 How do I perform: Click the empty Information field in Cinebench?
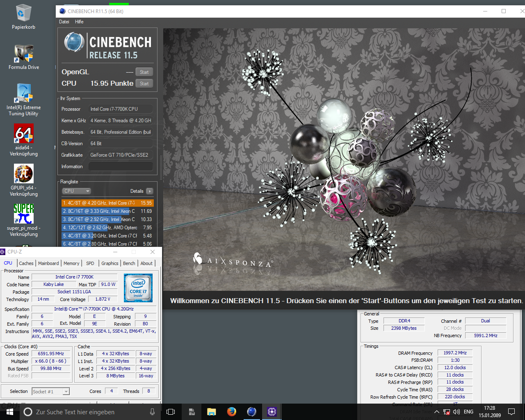[121, 167]
